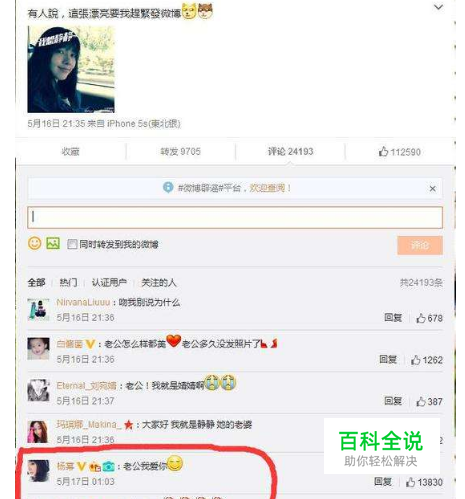The height and width of the screenshot is (499, 465).
Task: Focus the comment text input box
Action: coord(235,217)
